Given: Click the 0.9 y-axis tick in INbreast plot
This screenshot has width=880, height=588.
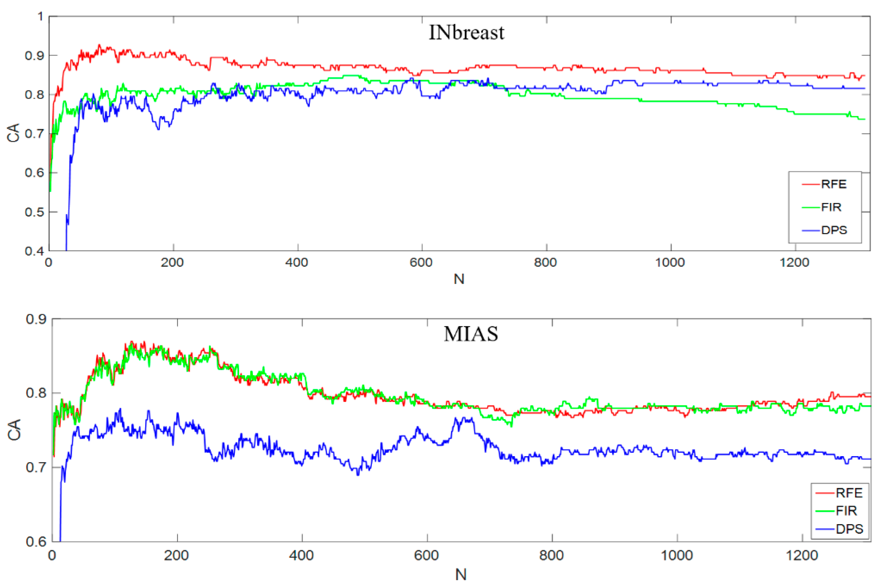Looking at the screenshot, I should [x=35, y=56].
